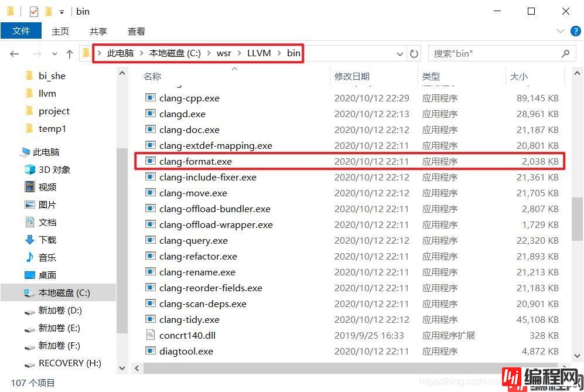
Task: Switch to the 共享 (Share) ribbon tab
Action: [98, 31]
